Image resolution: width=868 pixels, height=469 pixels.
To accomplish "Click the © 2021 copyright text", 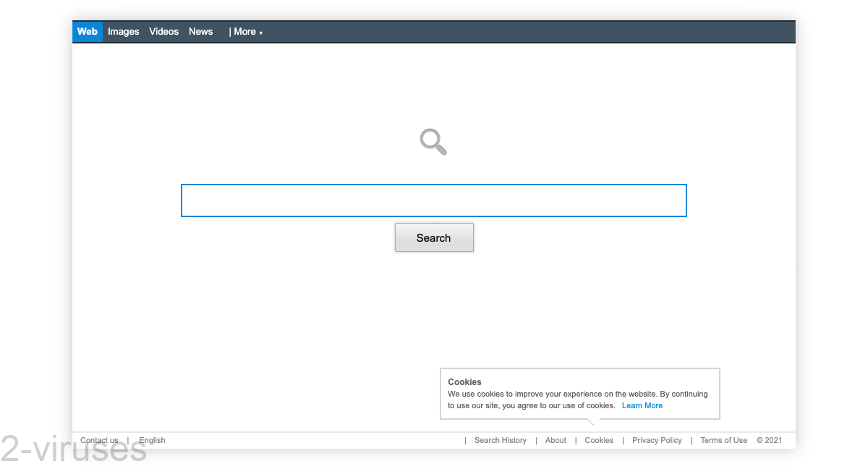I will coord(769,440).
